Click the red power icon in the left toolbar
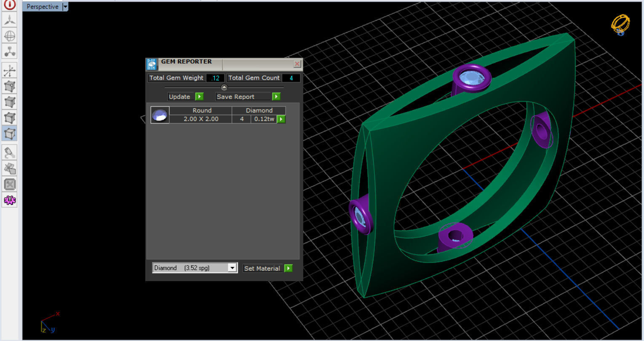644x341 pixels. 10,5
